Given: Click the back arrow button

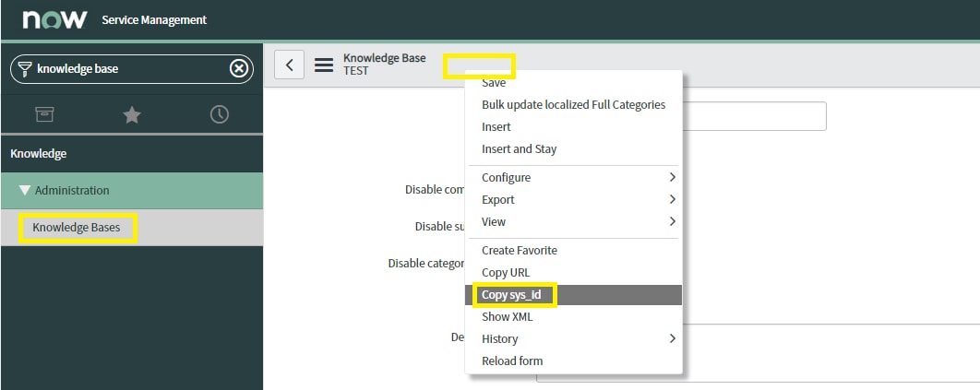Looking at the screenshot, I should click(x=290, y=65).
